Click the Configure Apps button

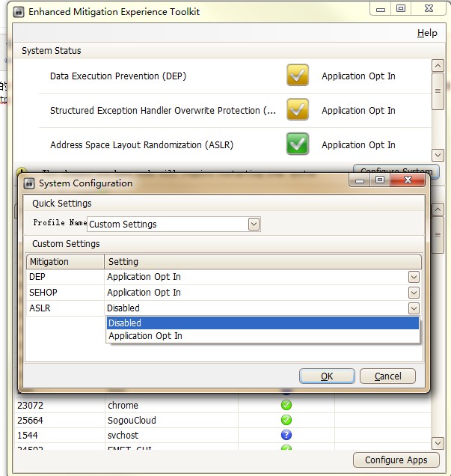click(x=396, y=460)
